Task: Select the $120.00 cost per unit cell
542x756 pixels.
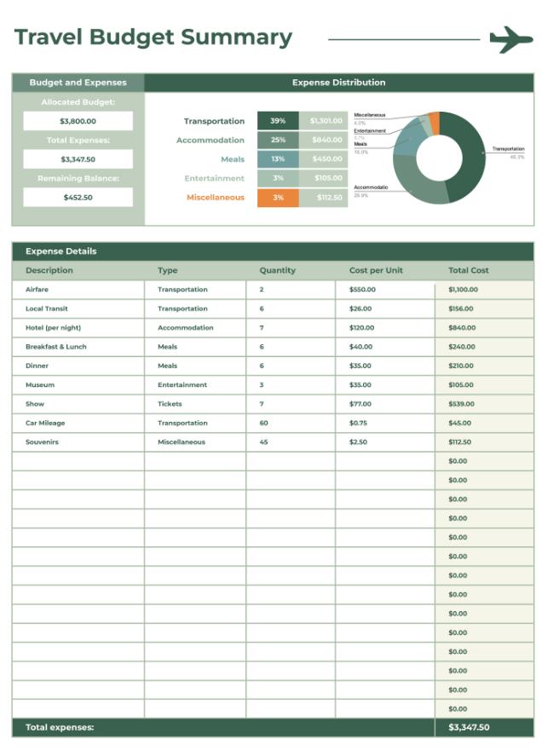Action: click(385, 328)
